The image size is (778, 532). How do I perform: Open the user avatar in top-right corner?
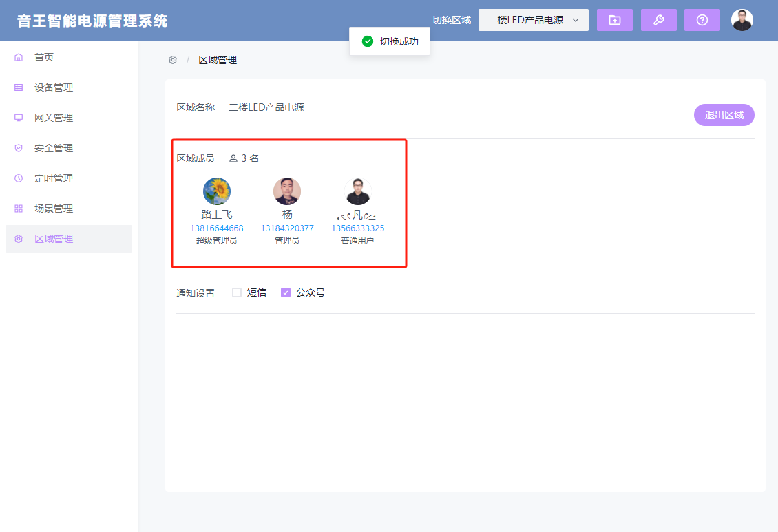click(x=742, y=20)
